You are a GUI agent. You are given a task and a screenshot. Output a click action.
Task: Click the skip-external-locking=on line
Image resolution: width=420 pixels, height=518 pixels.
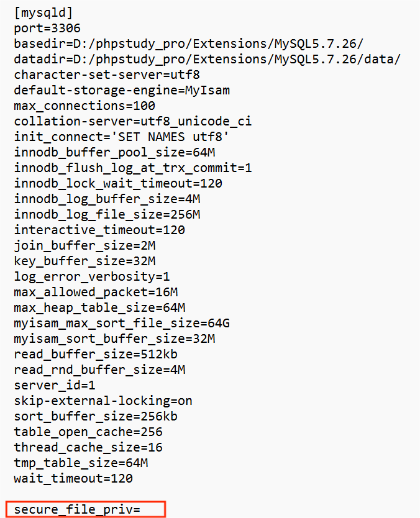pyautogui.click(x=103, y=401)
